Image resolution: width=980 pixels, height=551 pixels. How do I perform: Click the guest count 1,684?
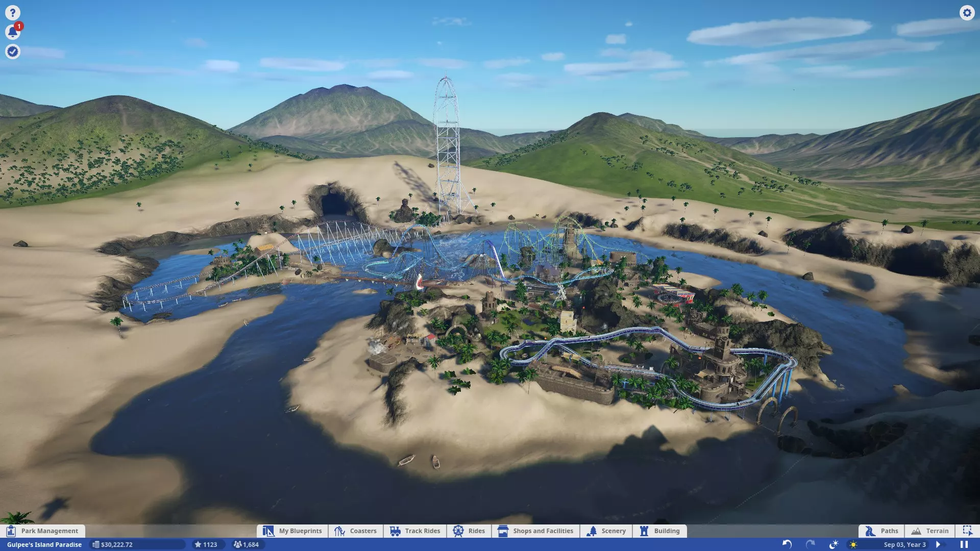[247, 544]
